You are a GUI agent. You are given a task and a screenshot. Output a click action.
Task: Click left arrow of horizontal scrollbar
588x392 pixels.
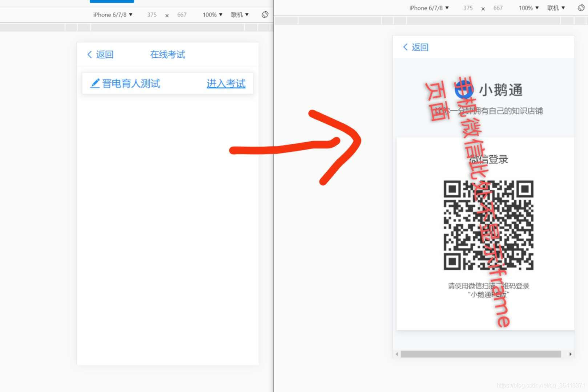pos(397,354)
